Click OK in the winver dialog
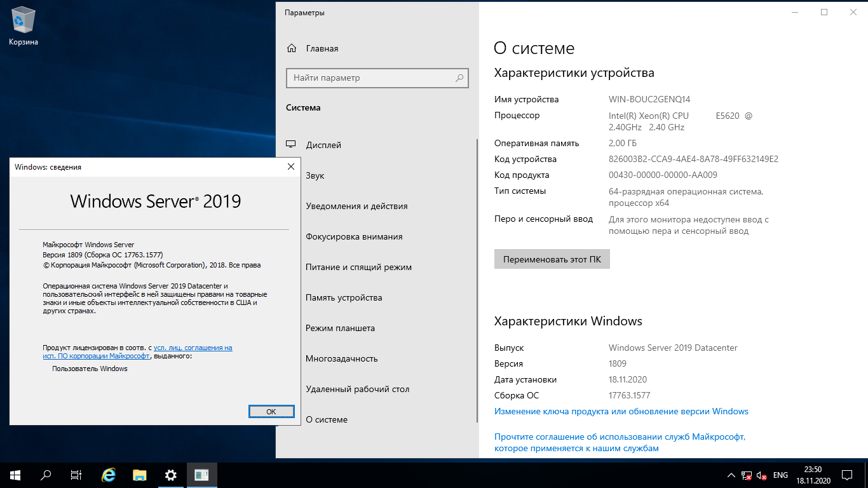Viewport: 868px width, 488px height. (271, 412)
